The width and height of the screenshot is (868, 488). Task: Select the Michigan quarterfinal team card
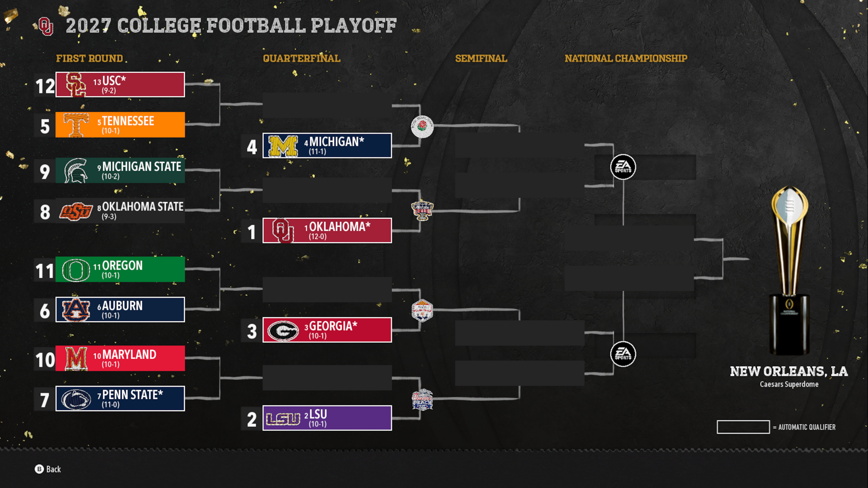click(327, 145)
